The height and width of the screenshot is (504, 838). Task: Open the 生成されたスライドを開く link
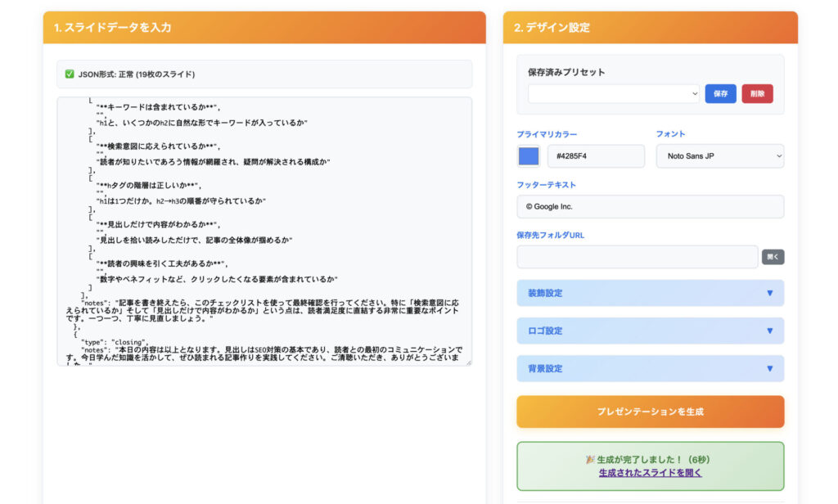point(650,473)
